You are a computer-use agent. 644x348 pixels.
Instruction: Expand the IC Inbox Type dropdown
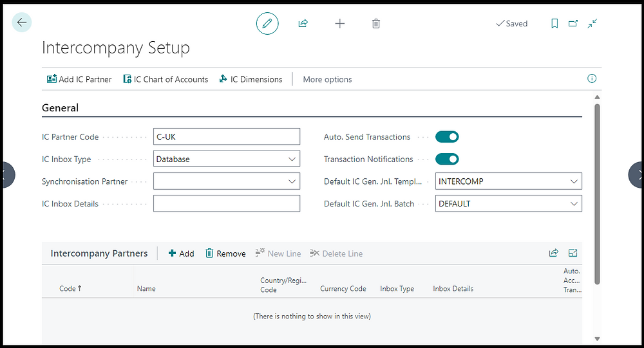pos(292,159)
